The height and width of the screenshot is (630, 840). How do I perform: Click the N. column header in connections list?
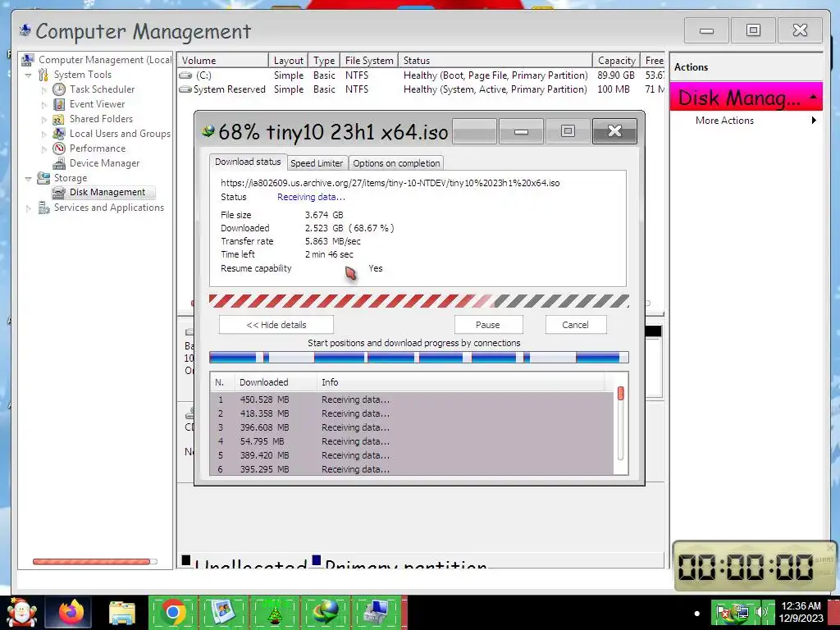click(222, 382)
